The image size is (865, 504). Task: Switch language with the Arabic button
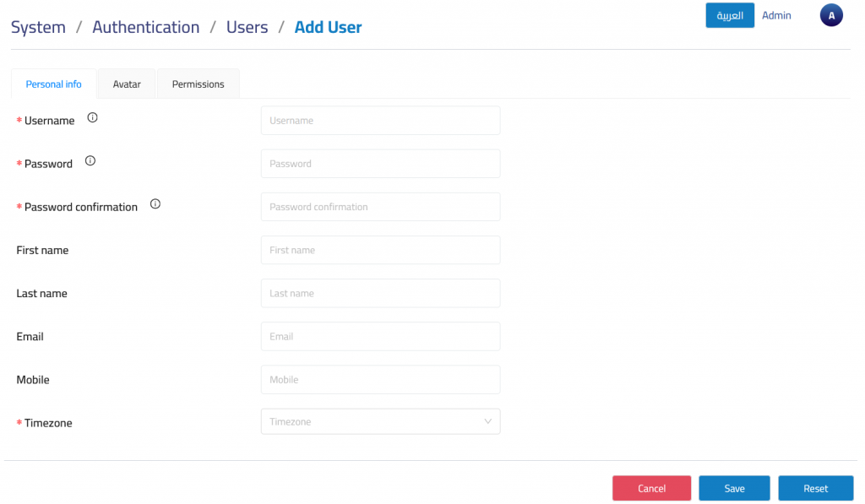click(730, 16)
